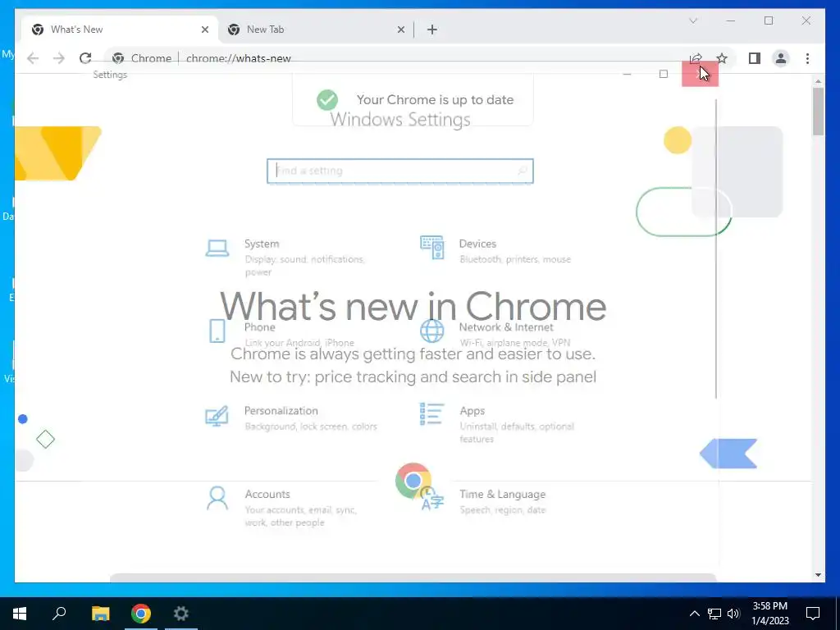Screen dimensions: 840x630
Task: Open the Chrome profile avatar
Action: [x=781, y=58]
